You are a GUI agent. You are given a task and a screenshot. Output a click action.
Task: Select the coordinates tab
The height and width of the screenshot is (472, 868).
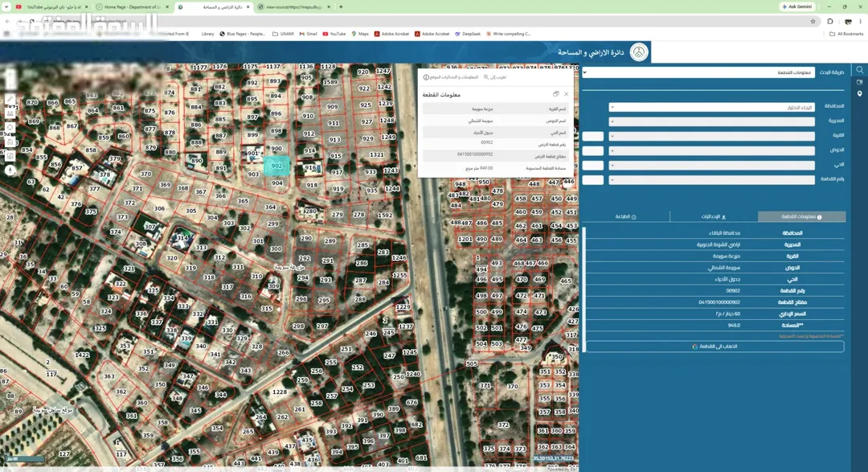coord(714,216)
